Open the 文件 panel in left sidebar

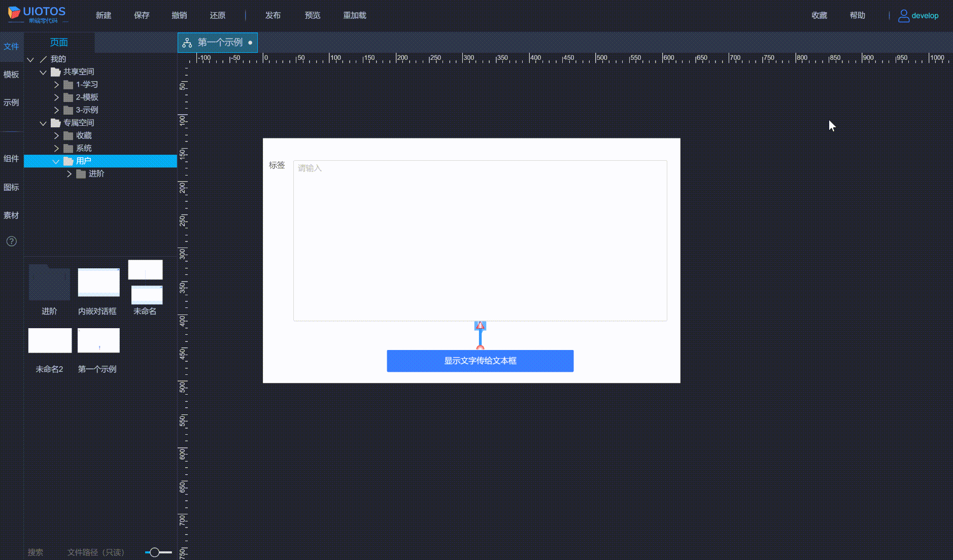coord(11,46)
